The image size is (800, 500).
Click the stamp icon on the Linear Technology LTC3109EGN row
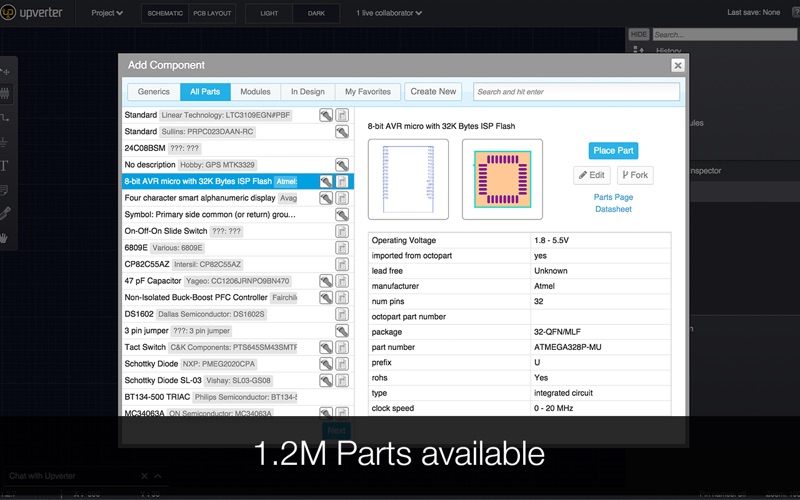[x=326, y=115]
